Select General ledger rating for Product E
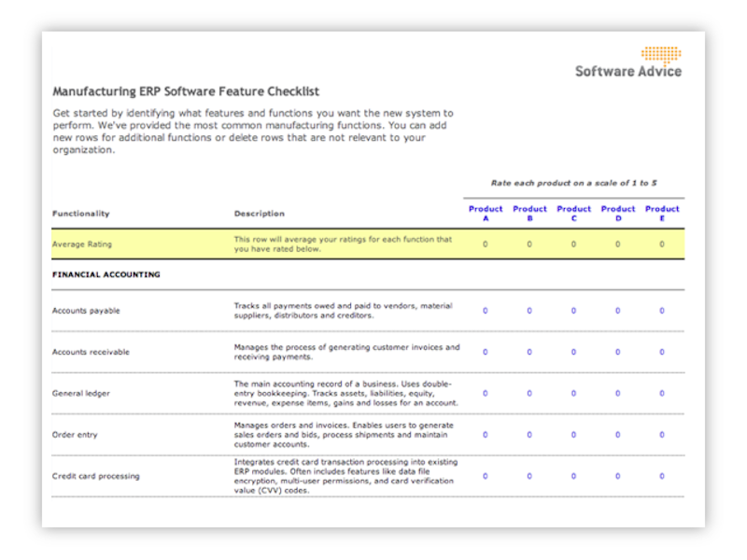The image size is (747, 560). (662, 393)
